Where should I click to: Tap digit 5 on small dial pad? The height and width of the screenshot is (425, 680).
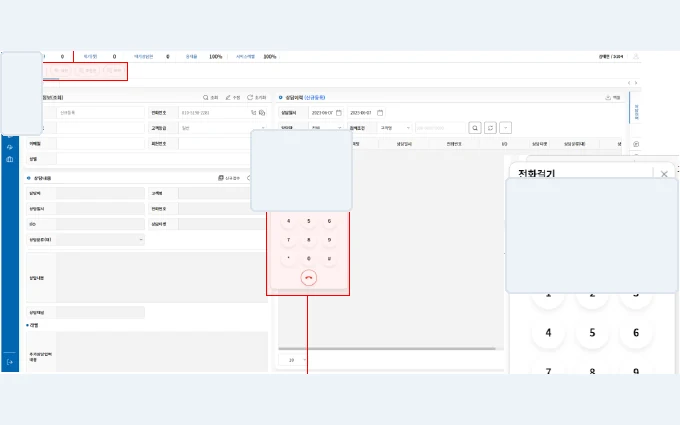pos(309,221)
